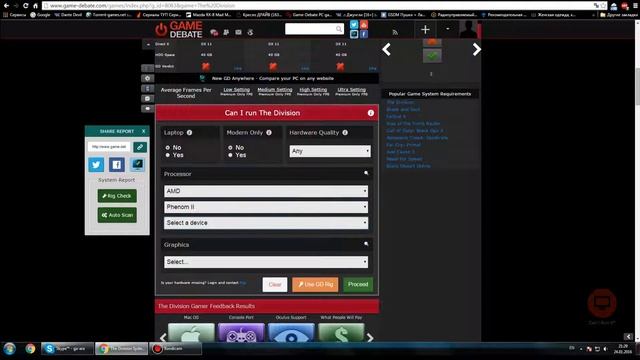Open Far Cry Primal link in popular games

[403, 144]
